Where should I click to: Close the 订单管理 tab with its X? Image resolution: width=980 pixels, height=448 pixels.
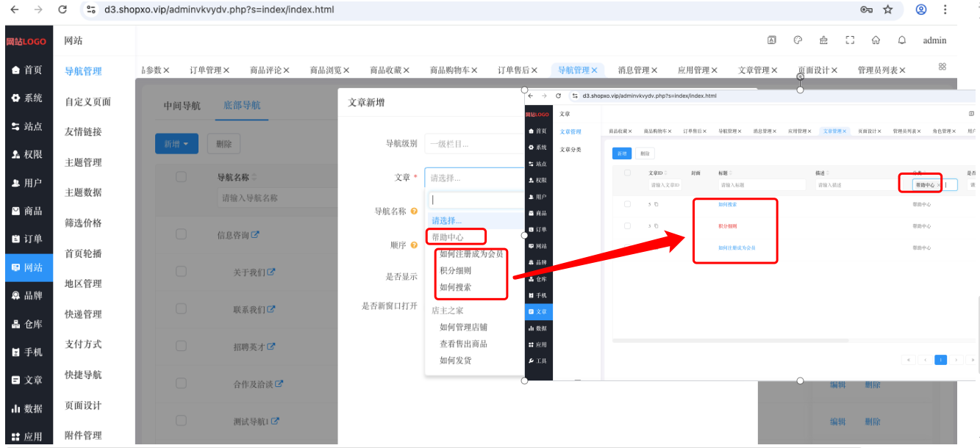coord(226,71)
